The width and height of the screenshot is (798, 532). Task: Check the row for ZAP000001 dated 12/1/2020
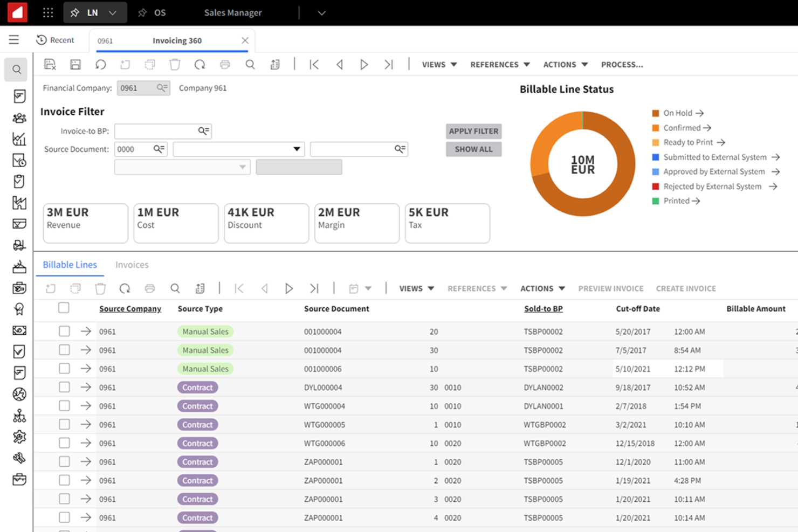coord(64,461)
